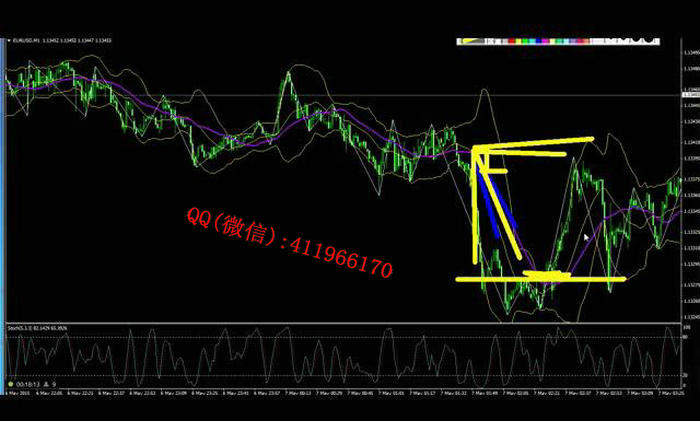Click the Stoch(5,3,3) indicator label
The image size is (700, 421).
[20, 327]
